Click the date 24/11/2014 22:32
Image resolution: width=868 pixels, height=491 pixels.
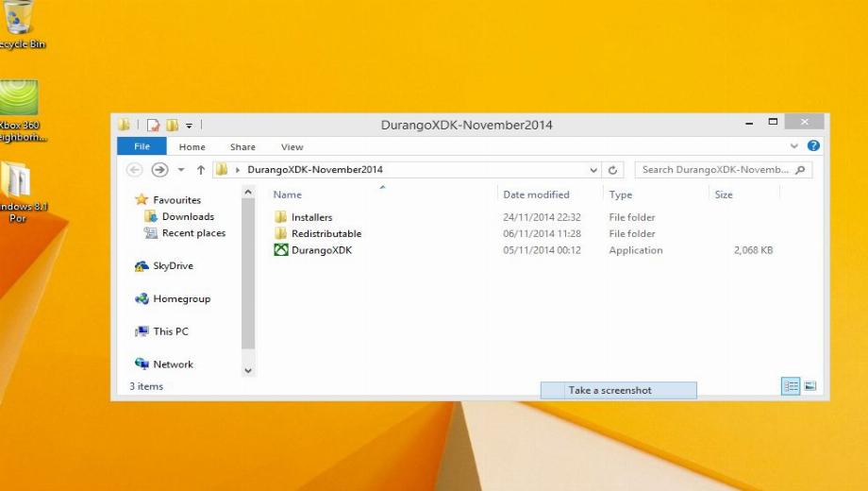542,217
